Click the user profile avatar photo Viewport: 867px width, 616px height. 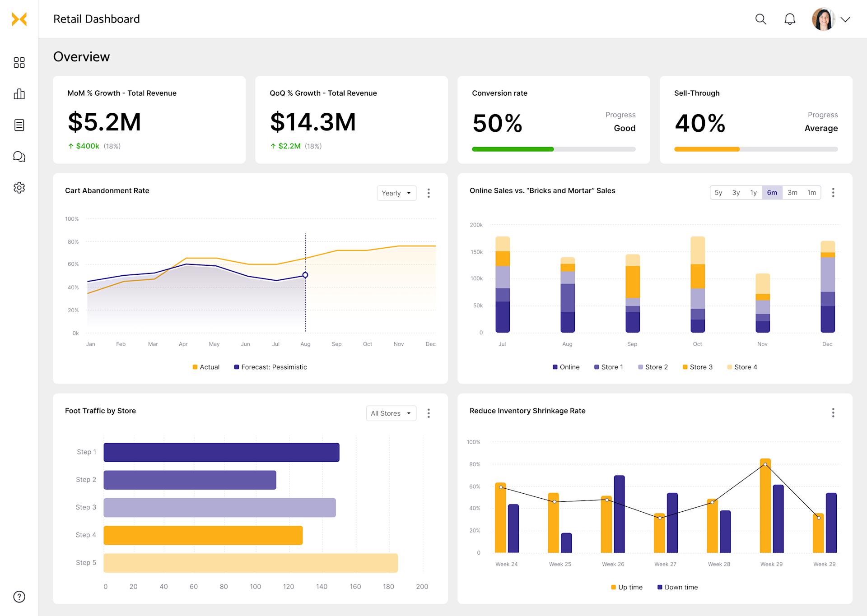pos(823,19)
